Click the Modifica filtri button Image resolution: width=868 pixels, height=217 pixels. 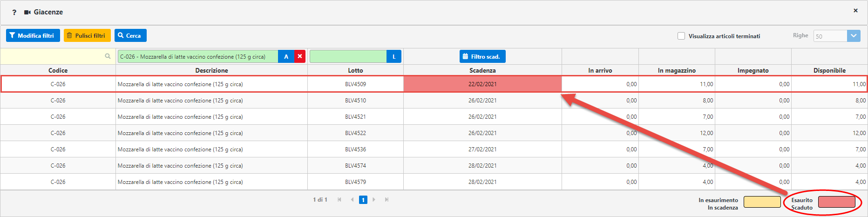(33, 35)
